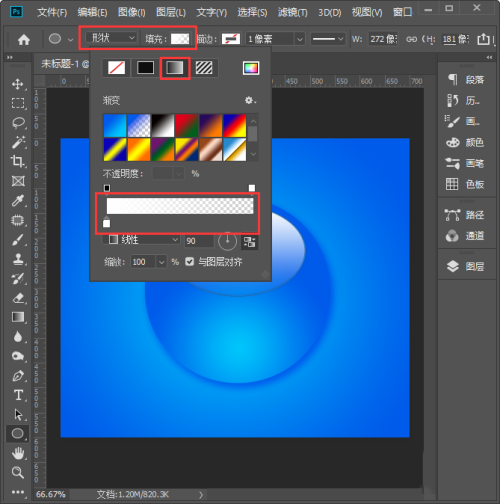Toggle the 与图层对齐 checkbox
This screenshot has width=500, height=504.
pos(189,262)
